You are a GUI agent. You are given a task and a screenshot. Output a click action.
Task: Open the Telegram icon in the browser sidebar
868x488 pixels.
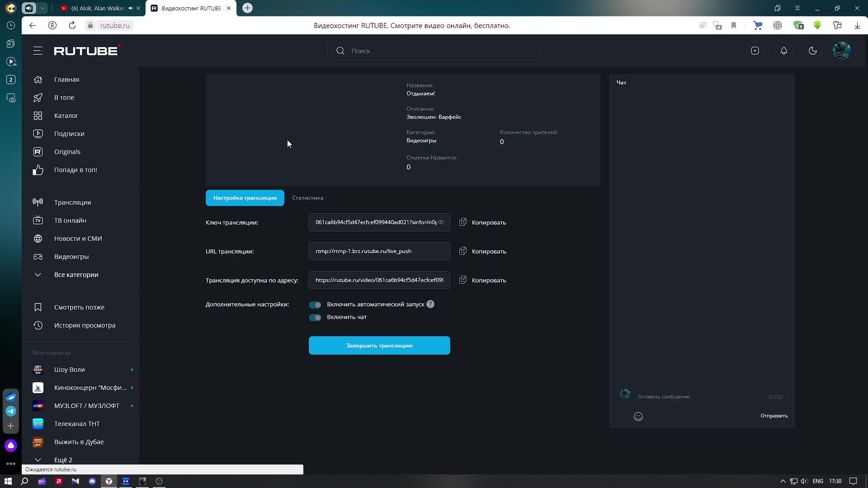click(x=11, y=411)
